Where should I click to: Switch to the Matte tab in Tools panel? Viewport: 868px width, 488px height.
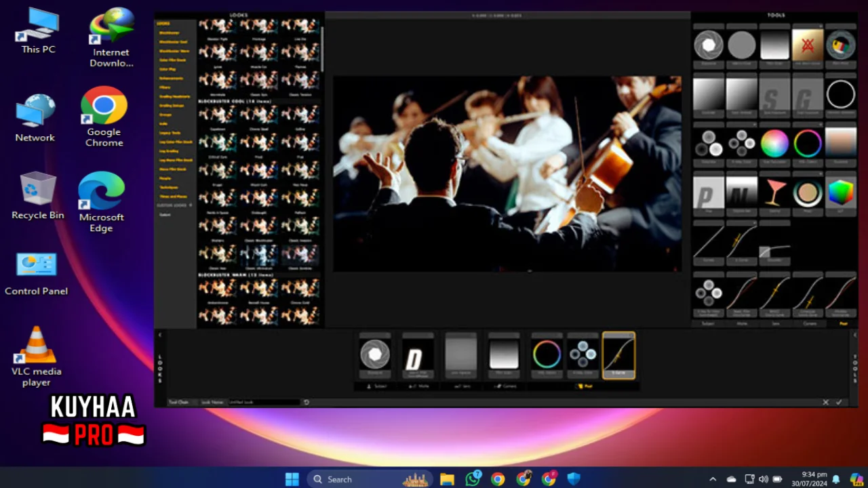[742, 324]
